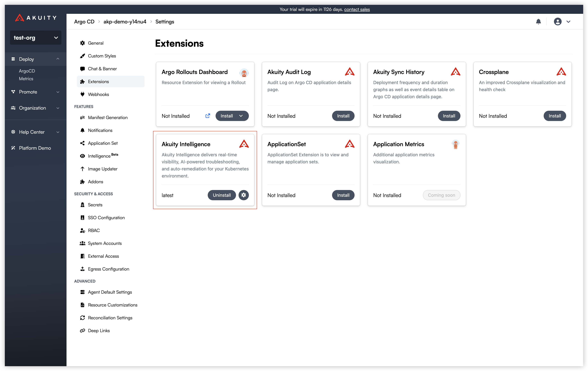Image resolution: width=588 pixels, height=371 pixels.
Task: Uninstall the Akuity Intelligence extension
Action: click(x=222, y=195)
